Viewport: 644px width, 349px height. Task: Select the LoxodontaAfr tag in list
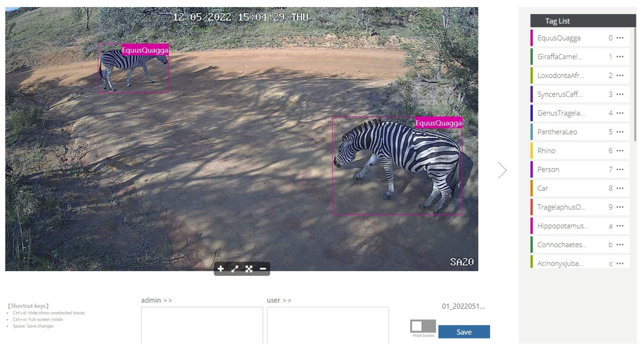pos(561,76)
